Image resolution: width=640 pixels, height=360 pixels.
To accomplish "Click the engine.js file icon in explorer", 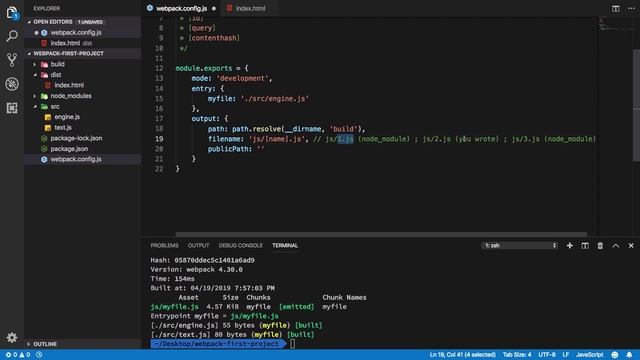I will coord(48,117).
